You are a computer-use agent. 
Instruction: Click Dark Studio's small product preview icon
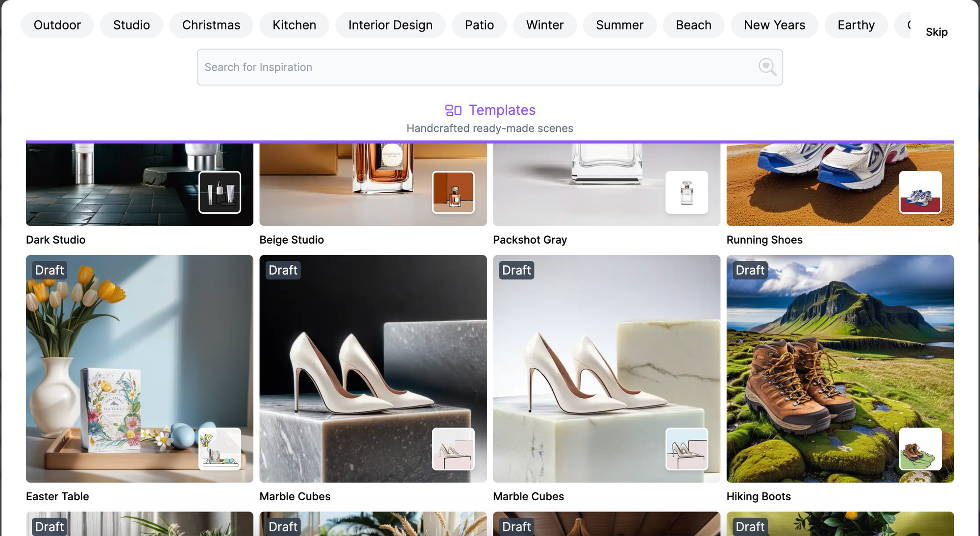click(220, 192)
